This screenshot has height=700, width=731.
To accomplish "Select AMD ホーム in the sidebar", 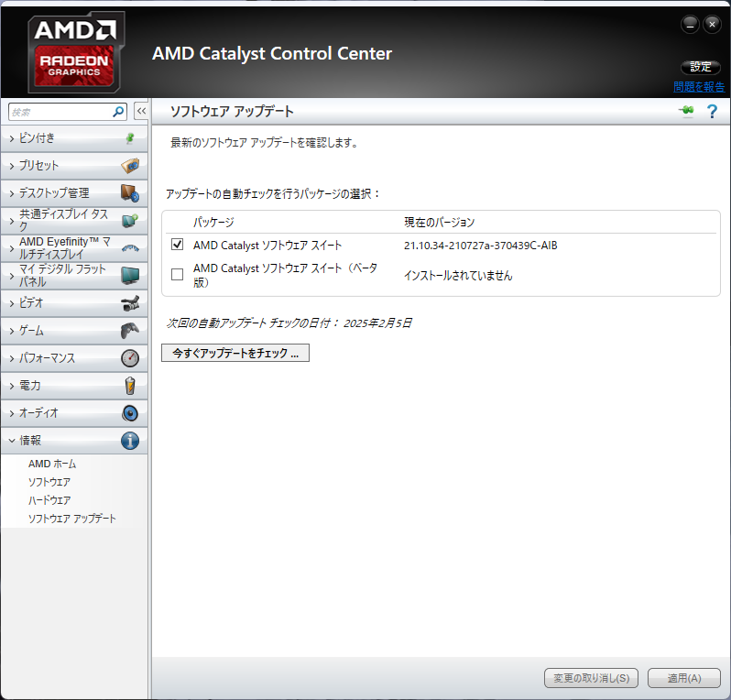I will pyautogui.click(x=52, y=464).
